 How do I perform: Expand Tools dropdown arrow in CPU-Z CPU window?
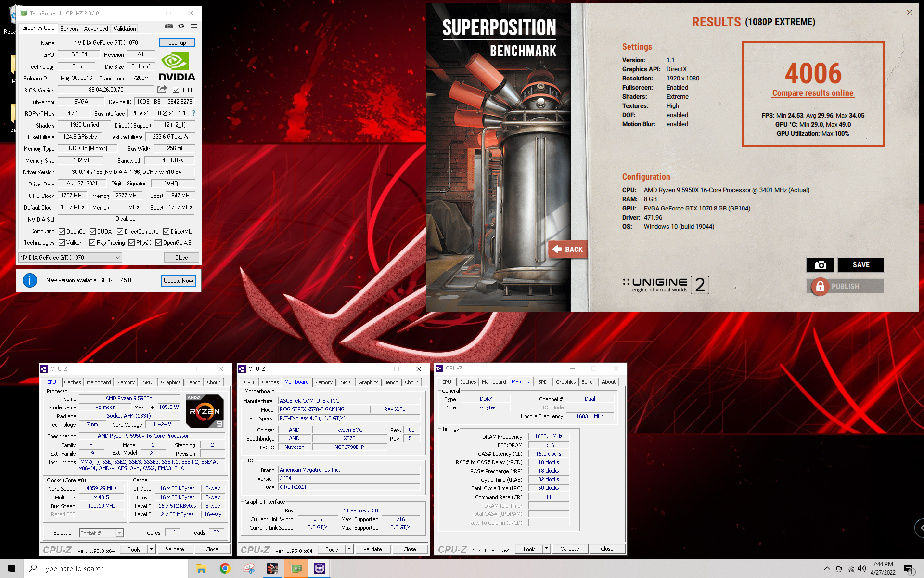pyautogui.click(x=151, y=549)
